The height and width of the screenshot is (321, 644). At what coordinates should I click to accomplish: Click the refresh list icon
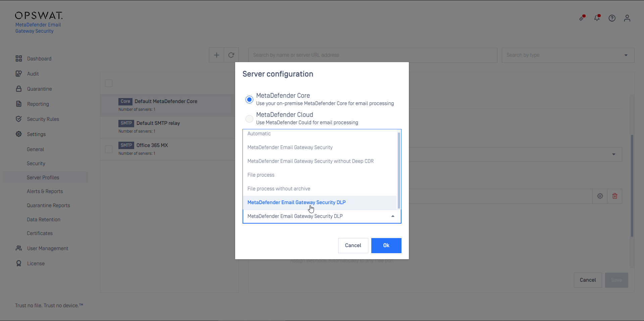tap(231, 55)
